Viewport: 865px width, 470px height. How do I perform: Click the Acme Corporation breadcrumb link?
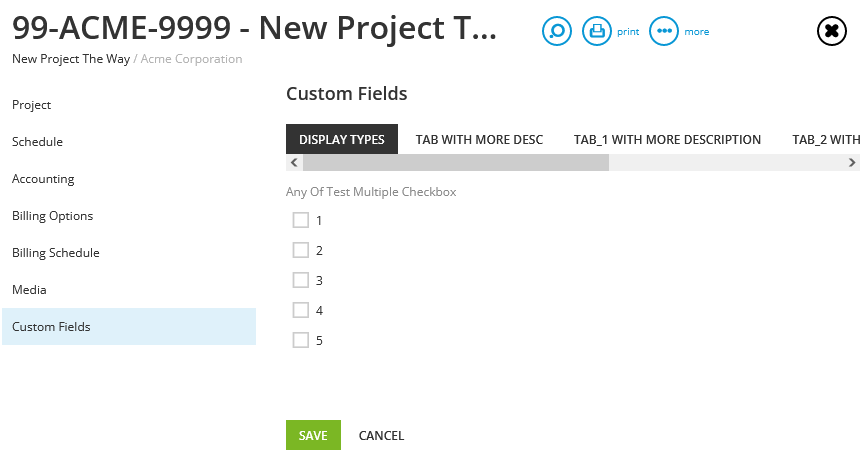coord(191,59)
